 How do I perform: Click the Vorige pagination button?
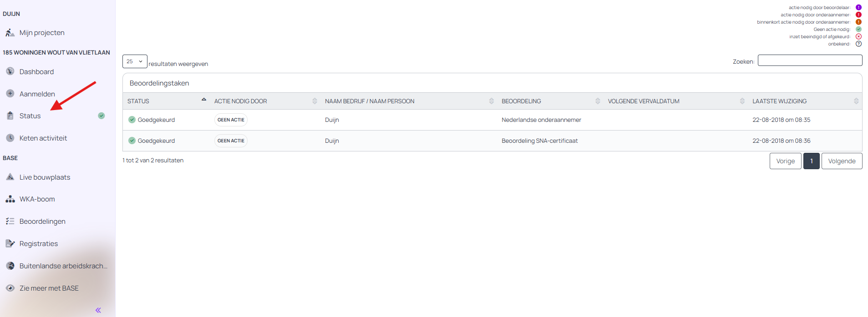click(x=785, y=161)
